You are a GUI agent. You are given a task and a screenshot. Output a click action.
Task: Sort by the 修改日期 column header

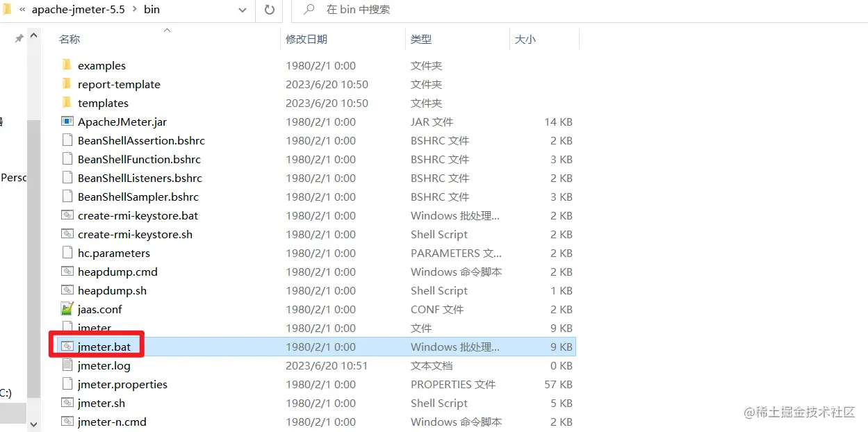click(306, 40)
